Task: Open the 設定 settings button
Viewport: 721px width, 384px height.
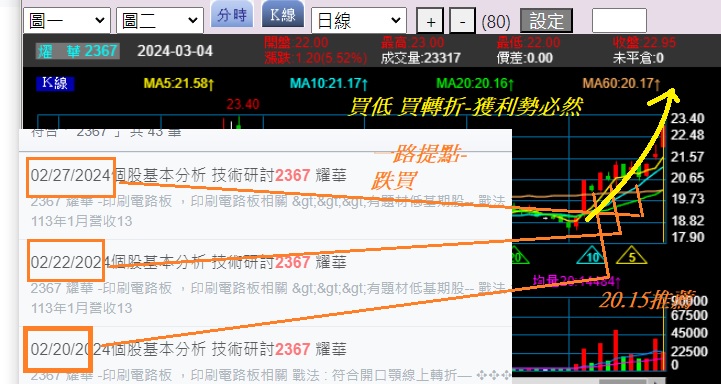Action: pyautogui.click(x=546, y=21)
